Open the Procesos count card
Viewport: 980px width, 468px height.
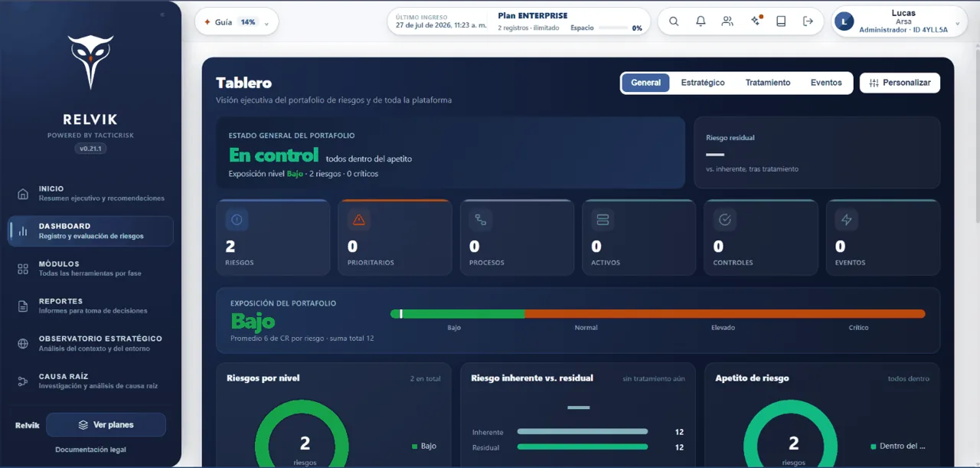tap(517, 237)
